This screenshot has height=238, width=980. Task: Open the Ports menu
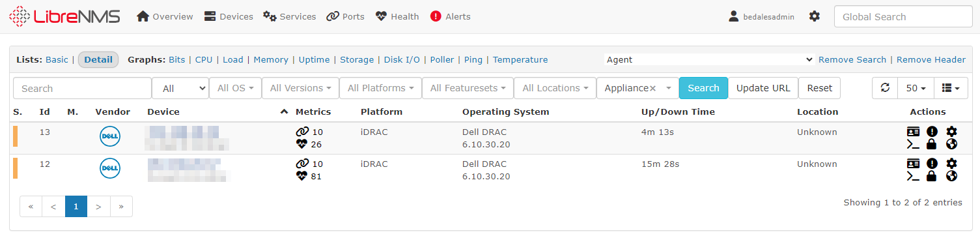click(345, 16)
